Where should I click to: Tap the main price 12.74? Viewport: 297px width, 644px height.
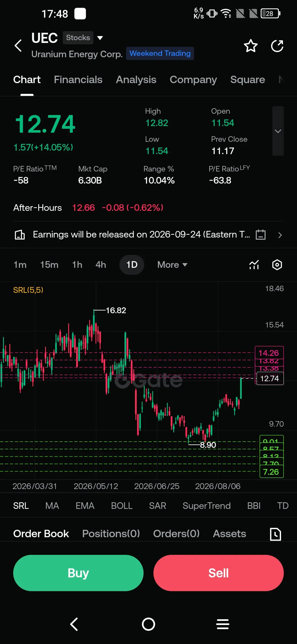pyautogui.click(x=45, y=124)
